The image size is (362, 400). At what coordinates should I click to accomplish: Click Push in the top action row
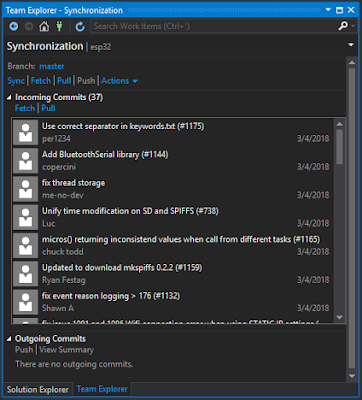pyautogui.click(x=86, y=81)
